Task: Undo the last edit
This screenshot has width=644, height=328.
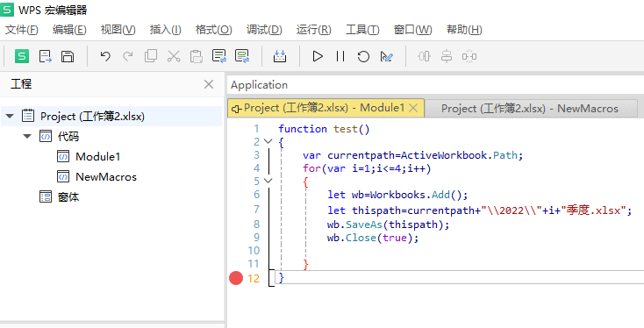Action: 105,56
